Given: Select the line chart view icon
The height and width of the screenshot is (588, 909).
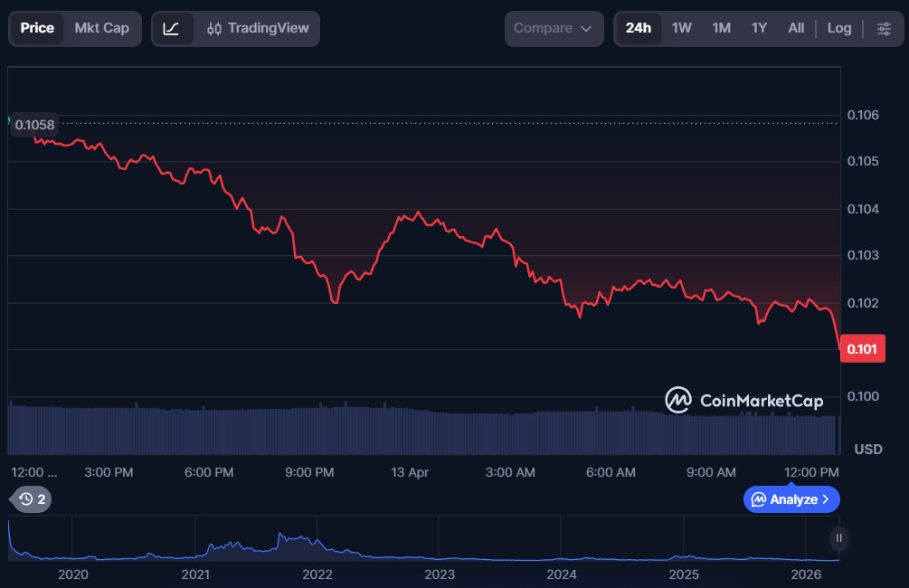Looking at the screenshot, I should 172,28.
